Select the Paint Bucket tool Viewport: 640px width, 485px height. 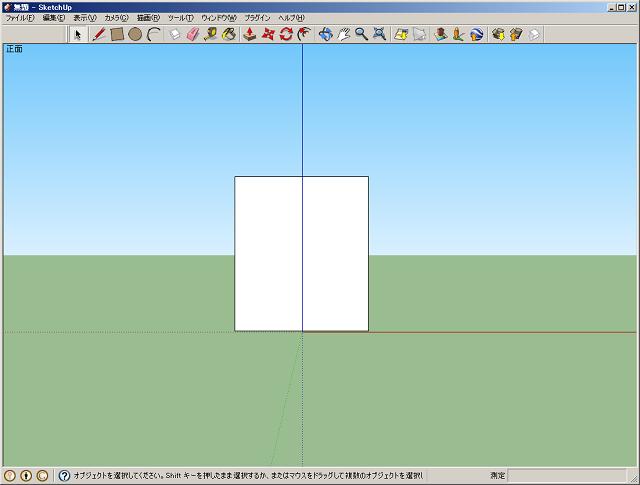[228, 34]
